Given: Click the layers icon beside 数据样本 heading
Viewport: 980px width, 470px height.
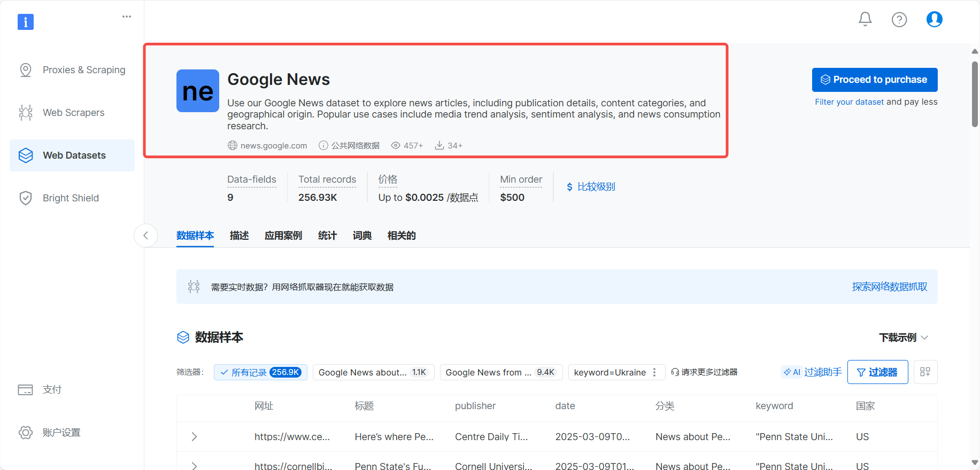Looking at the screenshot, I should [x=183, y=337].
